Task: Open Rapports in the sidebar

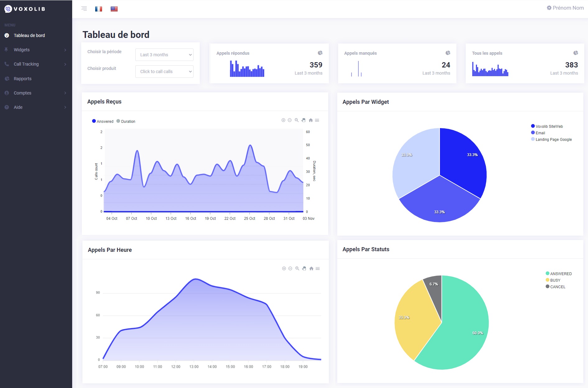Action: tap(23, 79)
